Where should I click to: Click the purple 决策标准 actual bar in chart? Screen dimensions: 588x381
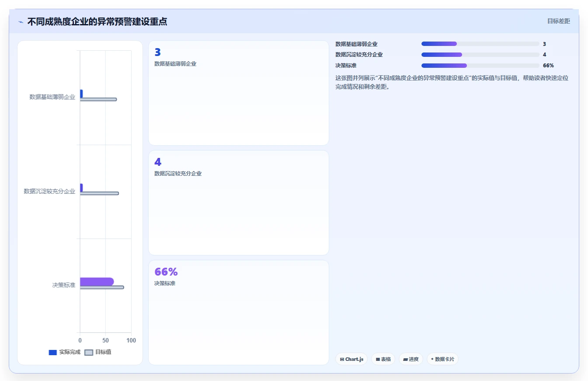97,281
